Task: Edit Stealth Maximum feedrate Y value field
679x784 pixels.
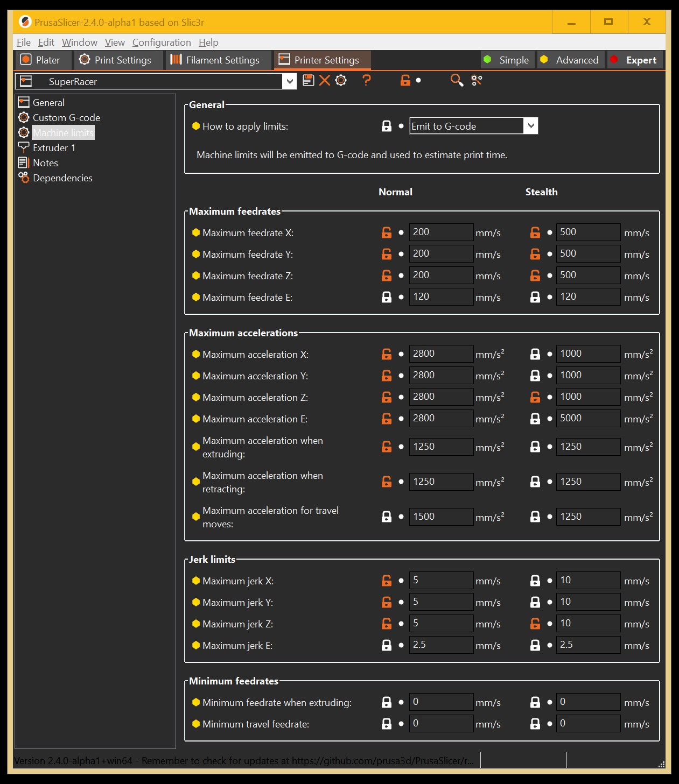Action: click(588, 253)
